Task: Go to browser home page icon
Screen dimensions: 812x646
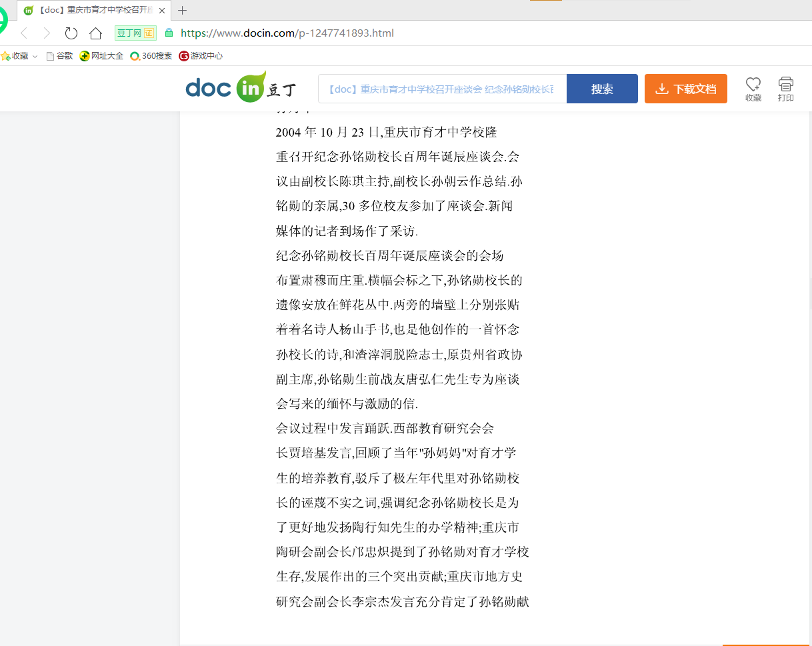Action: click(x=96, y=33)
